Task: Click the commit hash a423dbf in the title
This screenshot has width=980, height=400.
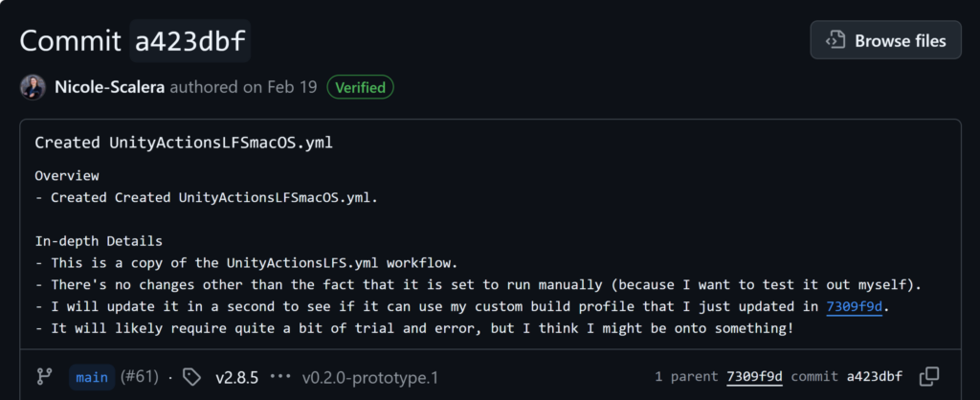Action: (190, 40)
